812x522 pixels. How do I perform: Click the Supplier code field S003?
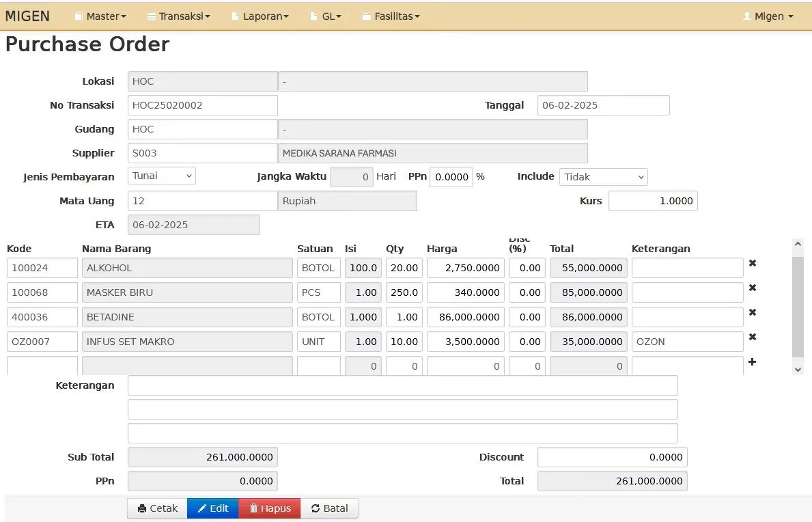coord(202,153)
